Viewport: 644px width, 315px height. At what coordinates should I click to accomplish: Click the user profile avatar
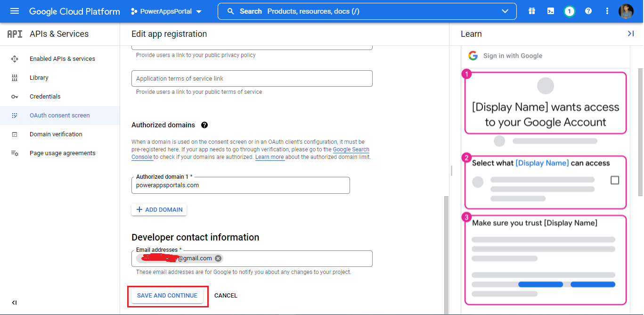pos(626,11)
